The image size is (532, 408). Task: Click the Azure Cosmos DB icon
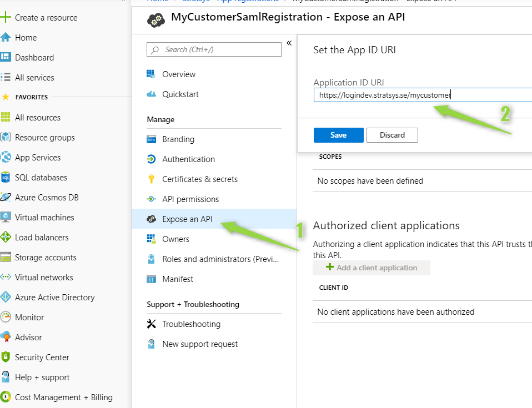[6, 198]
